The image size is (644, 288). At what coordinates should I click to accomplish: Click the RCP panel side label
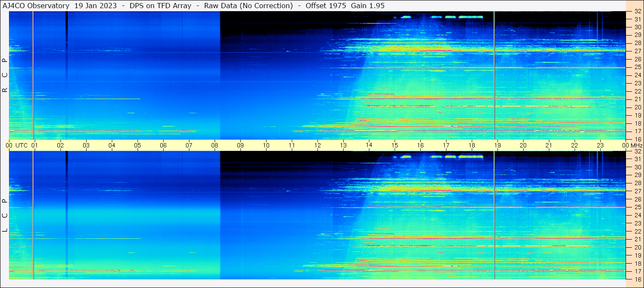click(5, 75)
